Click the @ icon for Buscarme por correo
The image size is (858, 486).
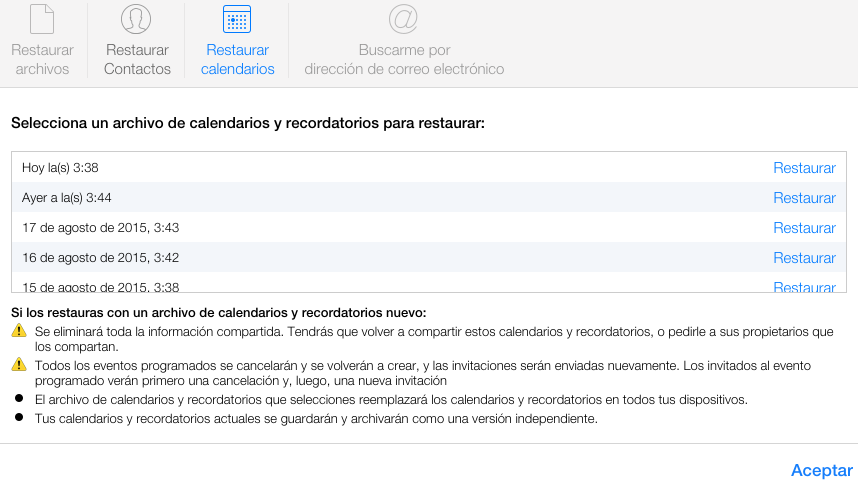pos(403,19)
